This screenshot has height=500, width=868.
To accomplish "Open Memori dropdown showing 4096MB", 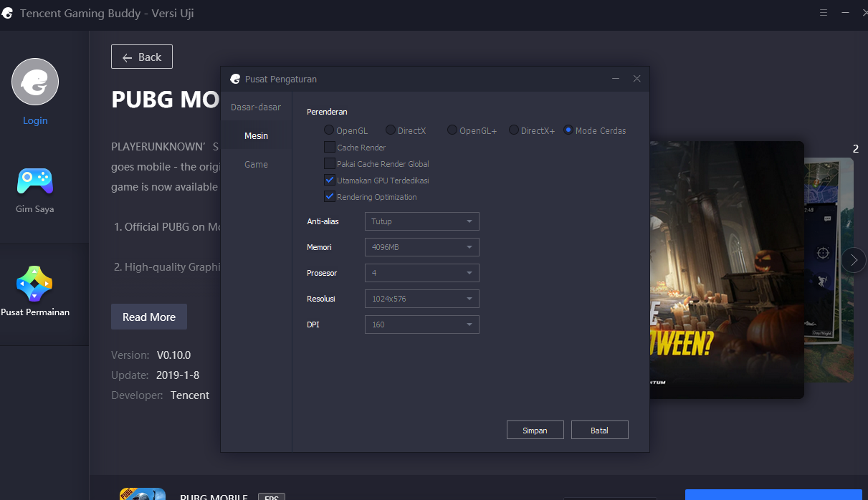I will (421, 247).
